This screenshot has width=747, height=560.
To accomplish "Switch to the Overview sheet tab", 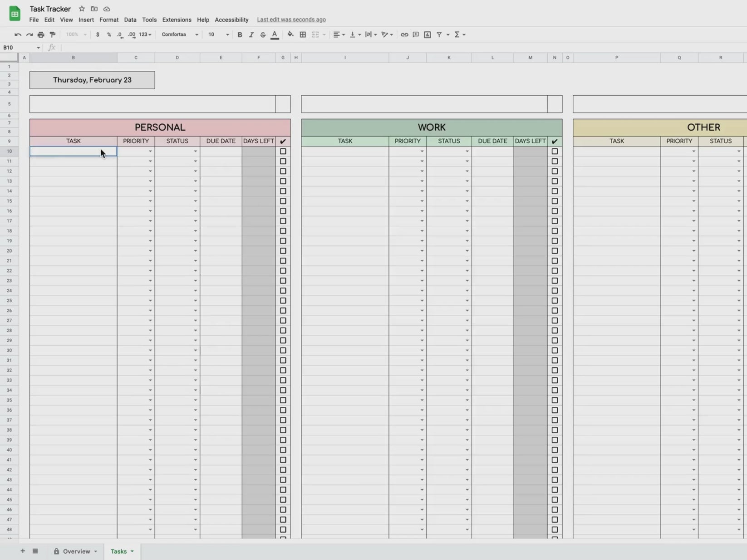I will point(77,551).
